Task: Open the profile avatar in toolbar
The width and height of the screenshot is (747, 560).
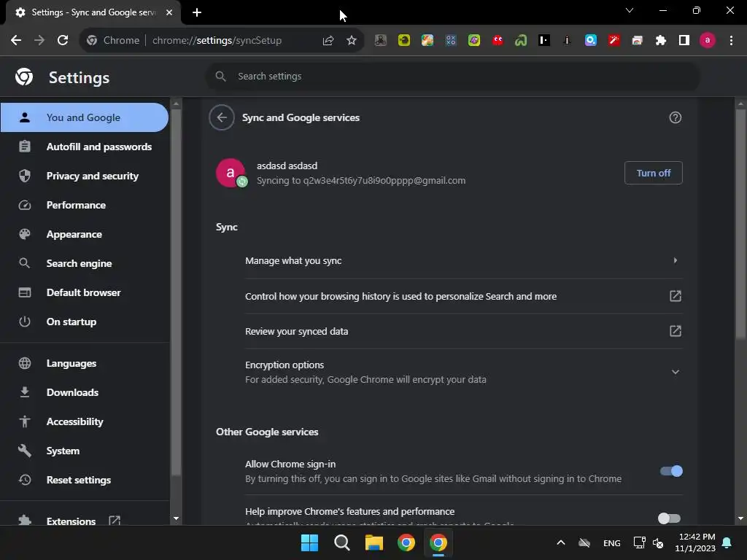Action: click(708, 41)
